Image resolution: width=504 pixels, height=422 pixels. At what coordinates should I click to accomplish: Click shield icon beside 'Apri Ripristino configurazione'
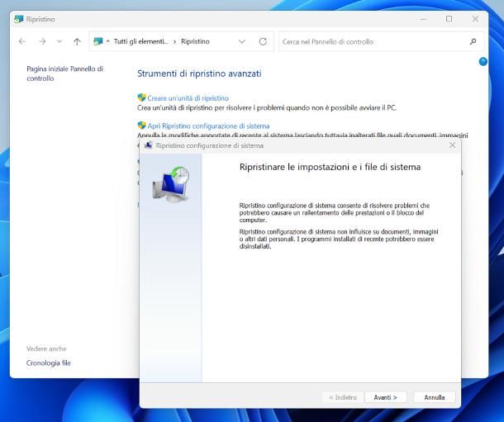pyautogui.click(x=141, y=126)
